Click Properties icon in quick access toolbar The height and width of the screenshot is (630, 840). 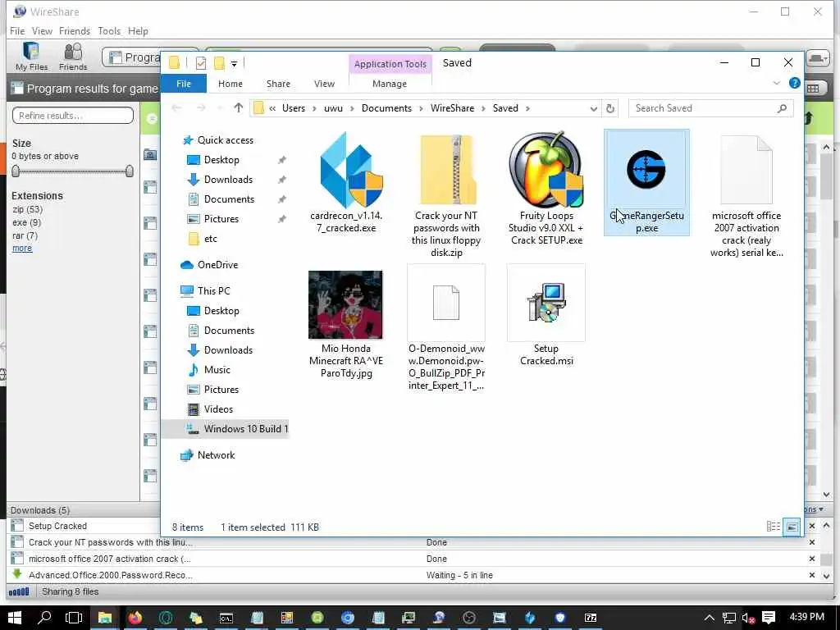point(201,63)
